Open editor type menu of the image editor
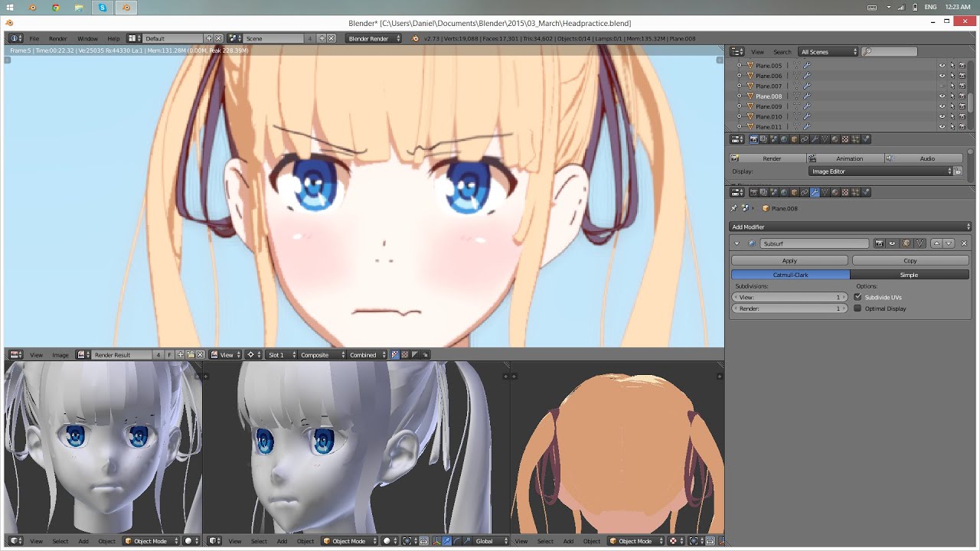Image resolution: width=980 pixels, height=551 pixels. (16, 354)
